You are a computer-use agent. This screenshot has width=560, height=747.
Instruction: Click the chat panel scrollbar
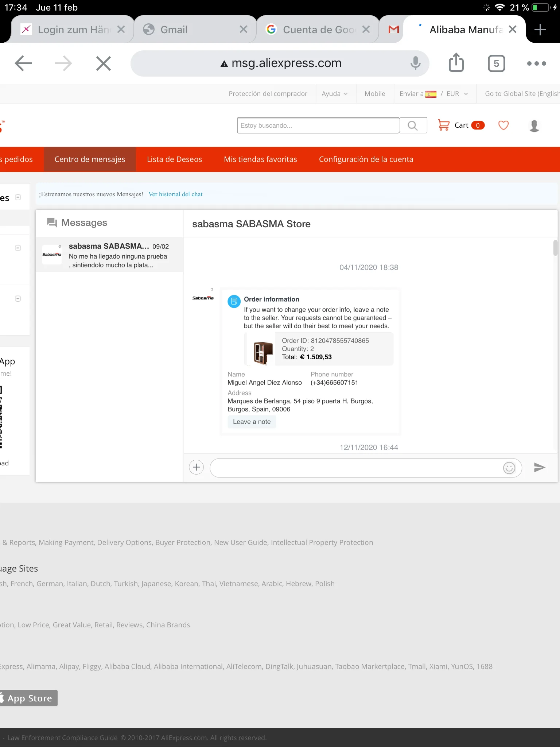(x=555, y=248)
